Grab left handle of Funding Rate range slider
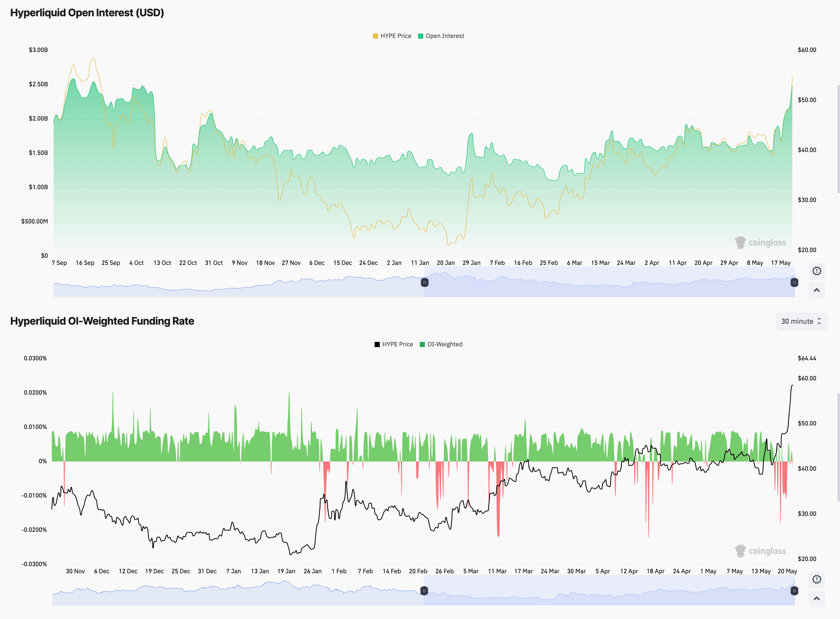This screenshot has height=619, width=840. (424, 590)
